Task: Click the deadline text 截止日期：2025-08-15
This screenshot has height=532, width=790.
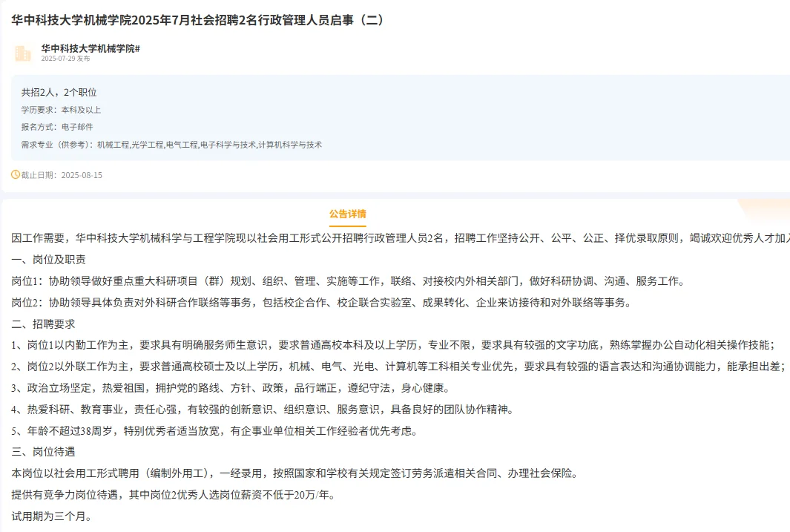Action: tap(62, 175)
